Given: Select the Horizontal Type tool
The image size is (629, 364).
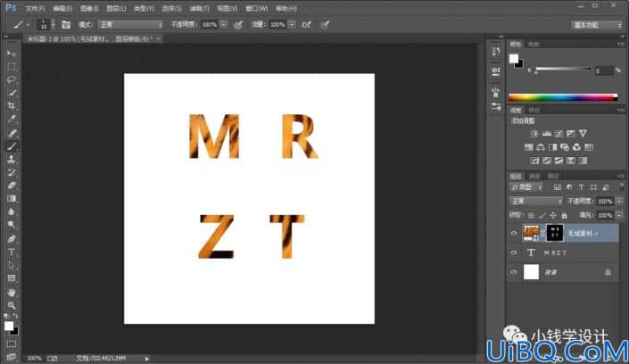Looking at the screenshot, I should point(12,252).
